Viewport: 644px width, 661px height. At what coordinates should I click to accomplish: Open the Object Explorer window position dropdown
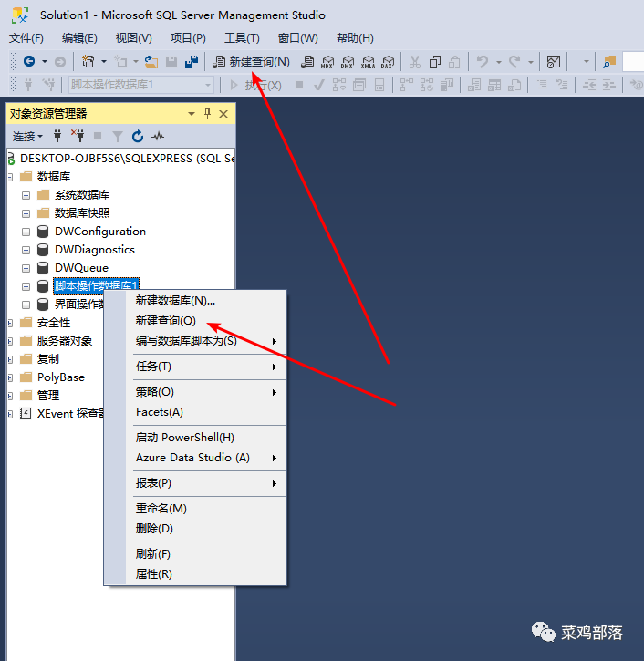point(192,114)
